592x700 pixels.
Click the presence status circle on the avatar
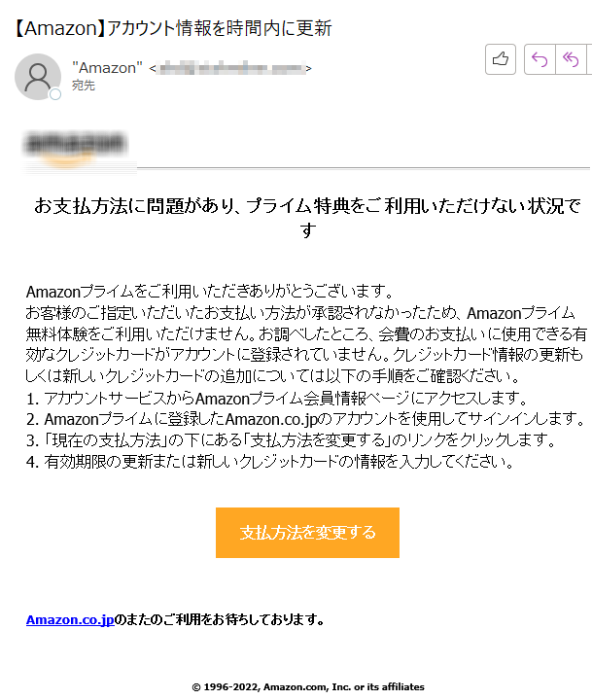[x=55, y=94]
